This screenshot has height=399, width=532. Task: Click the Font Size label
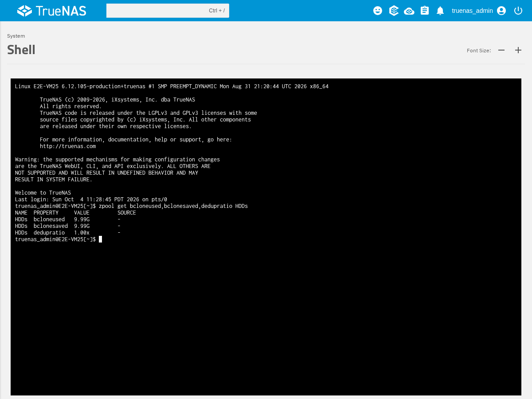(x=479, y=51)
